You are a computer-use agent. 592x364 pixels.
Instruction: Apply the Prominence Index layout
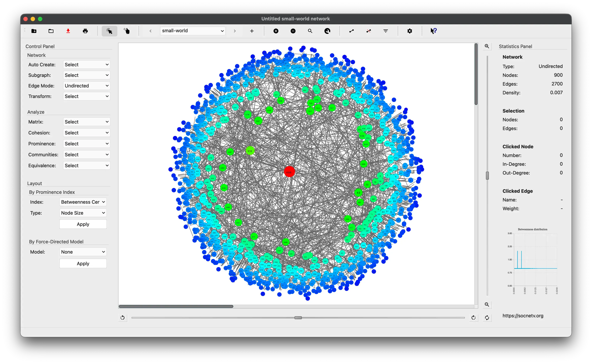(83, 224)
